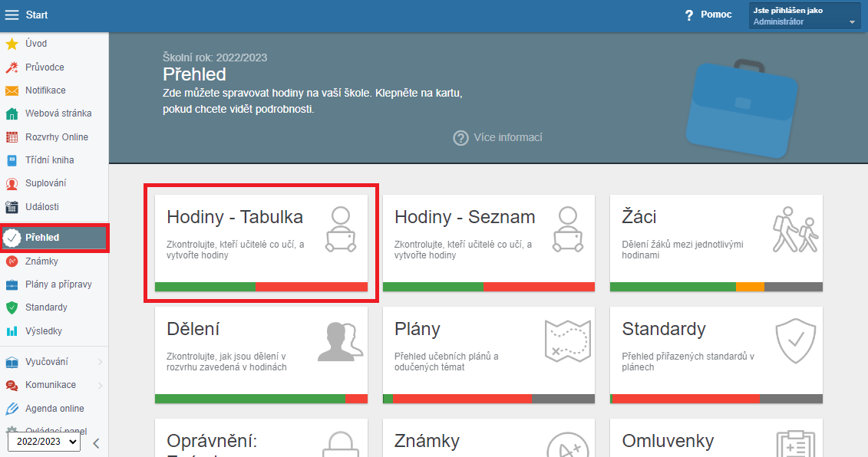
Task: Click the progress bar on Dělení card
Action: click(261, 399)
